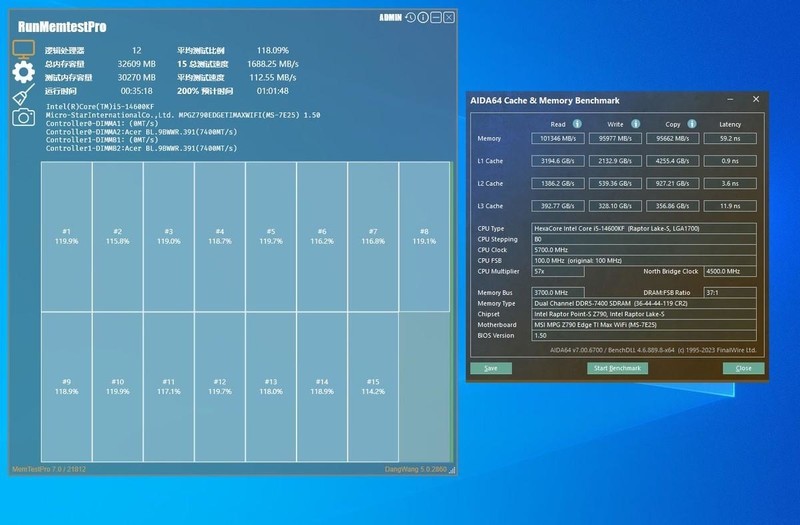The height and width of the screenshot is (525, 800).
Task: Click the L3 Cache latency value 11.9 ns
Action: pos(730,206)
